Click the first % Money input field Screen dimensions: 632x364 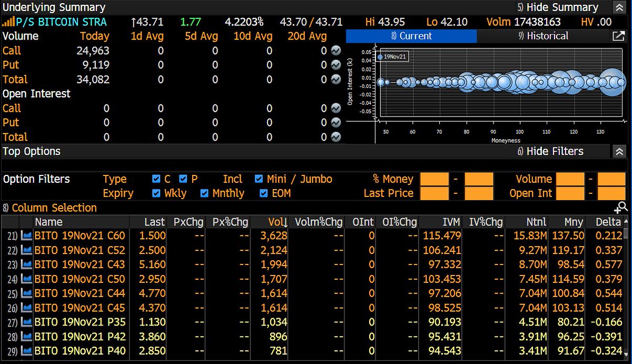click(433, 179)
